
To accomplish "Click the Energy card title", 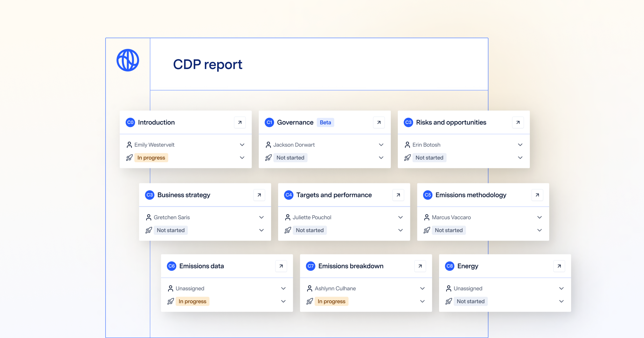I will (x=468, y=266).
